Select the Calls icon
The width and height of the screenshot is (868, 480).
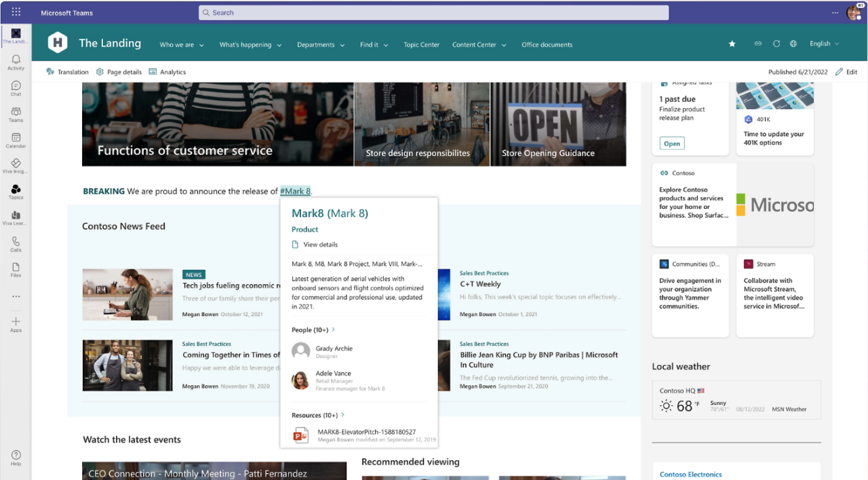[x=16, y=243]
